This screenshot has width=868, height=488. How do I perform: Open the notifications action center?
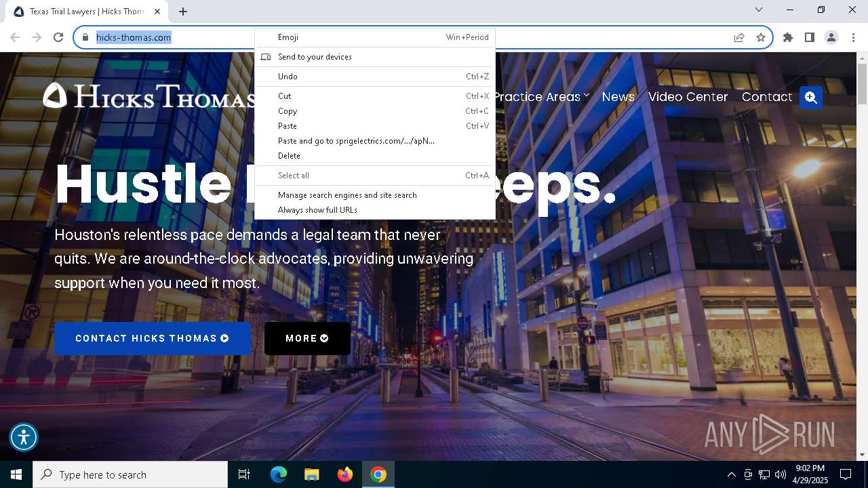846,474
